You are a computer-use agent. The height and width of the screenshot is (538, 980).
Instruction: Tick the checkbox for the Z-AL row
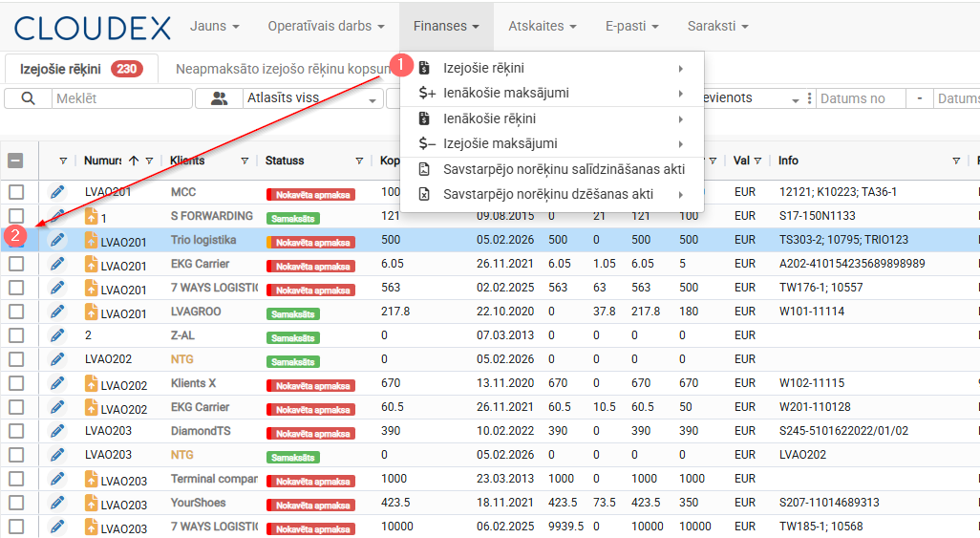click(x=16, y=335)
